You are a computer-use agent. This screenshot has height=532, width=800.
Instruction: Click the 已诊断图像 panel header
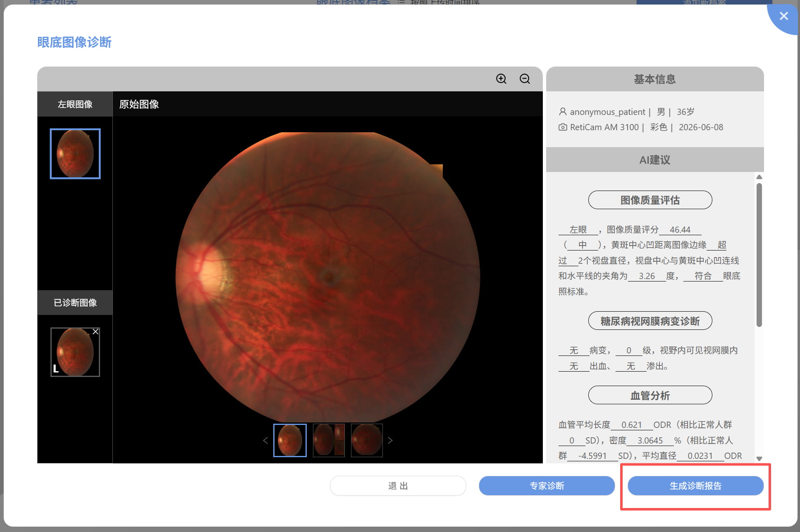point(75,303)
